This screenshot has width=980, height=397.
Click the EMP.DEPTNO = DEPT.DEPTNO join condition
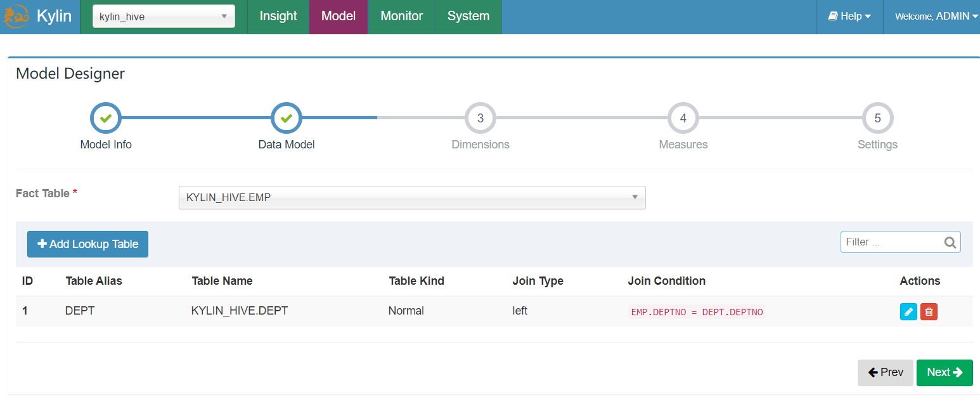697,312
